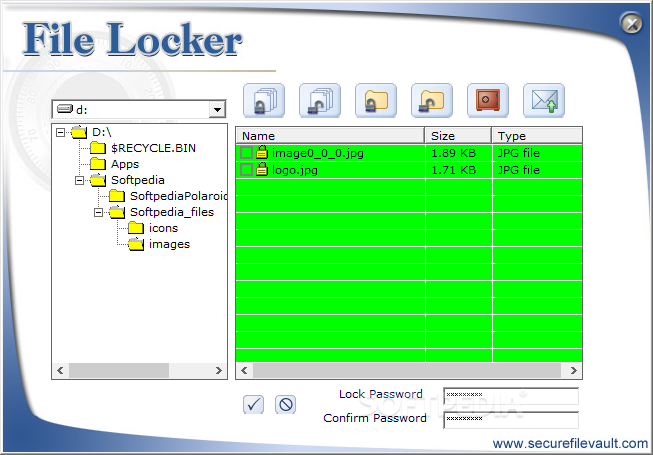Click the email envelope send icon
This screenshot has width=653, height=455.
click(x=544, y=101)
